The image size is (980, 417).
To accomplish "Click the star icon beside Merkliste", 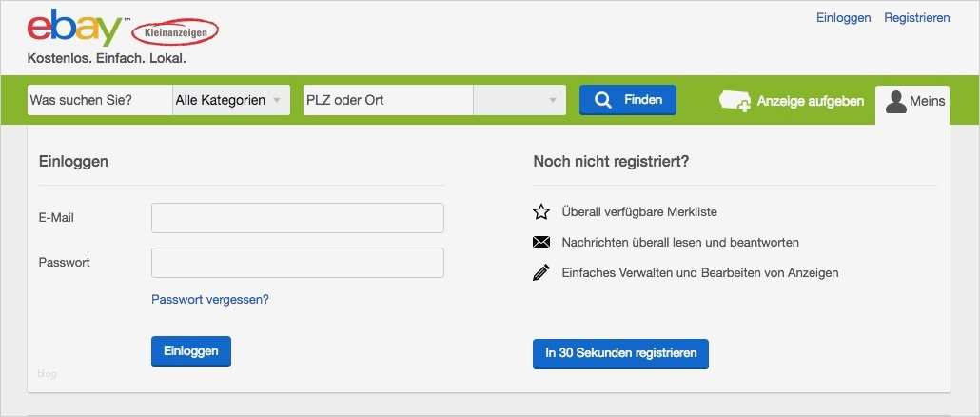I will pos(541,212).
